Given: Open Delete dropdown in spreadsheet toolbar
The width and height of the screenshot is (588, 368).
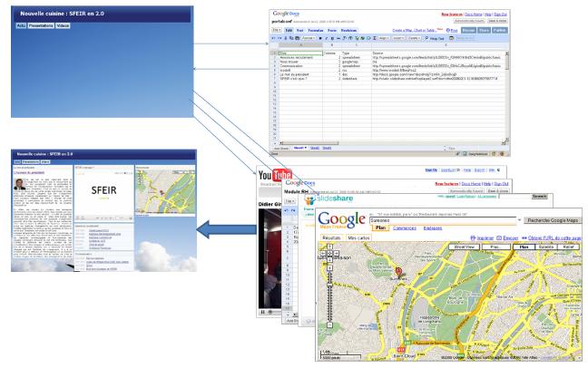Looking at the screenshot, I should coord(414,38).
